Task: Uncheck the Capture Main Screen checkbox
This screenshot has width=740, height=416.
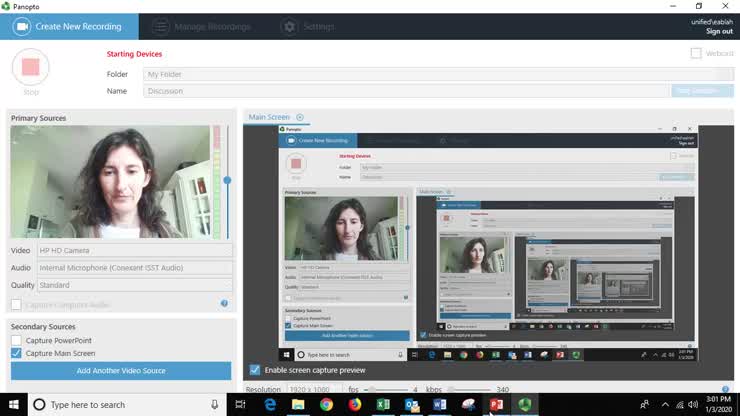Action: (16, 353)
